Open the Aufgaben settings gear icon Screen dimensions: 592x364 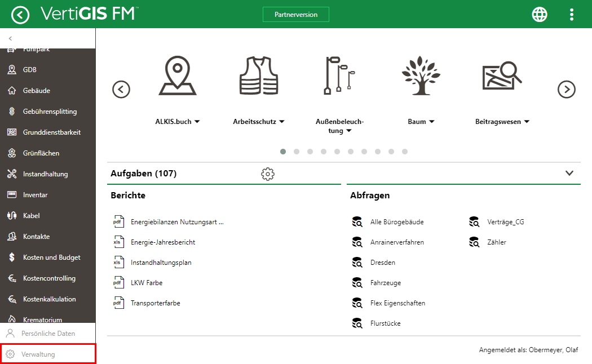268,174
